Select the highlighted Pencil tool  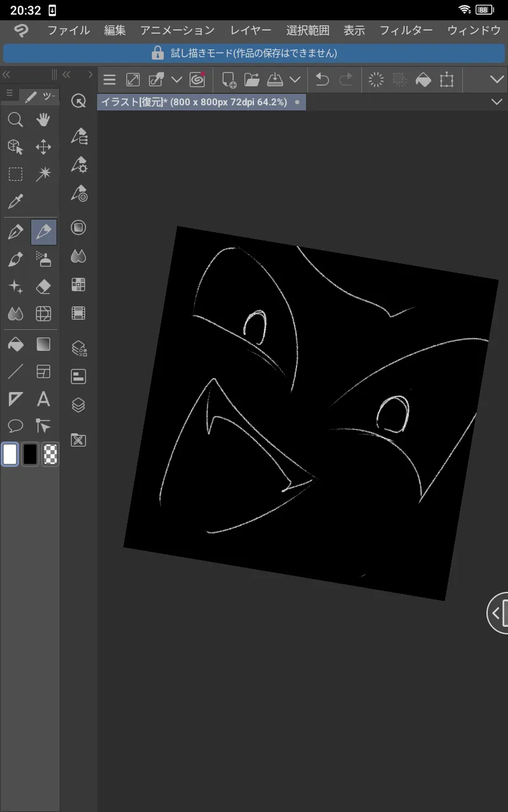(43, 232)
